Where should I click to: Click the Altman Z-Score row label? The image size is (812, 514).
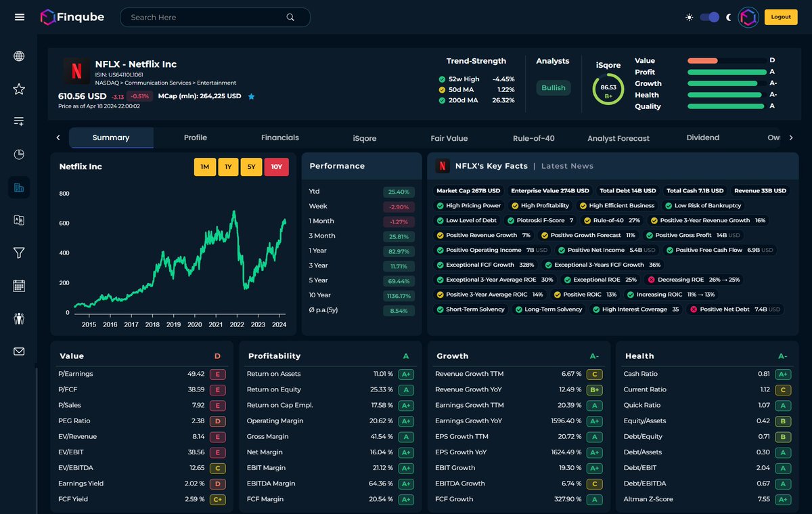[648, 499]
